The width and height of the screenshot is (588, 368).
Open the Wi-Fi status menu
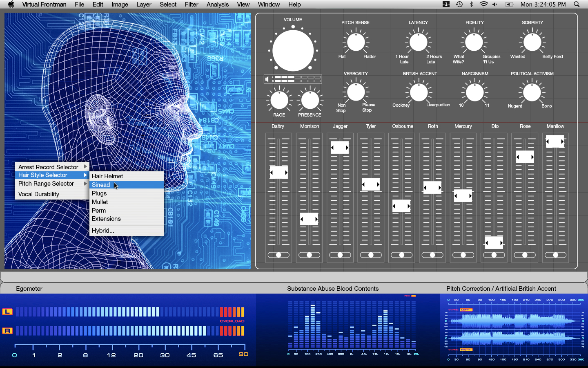point(483,4)
